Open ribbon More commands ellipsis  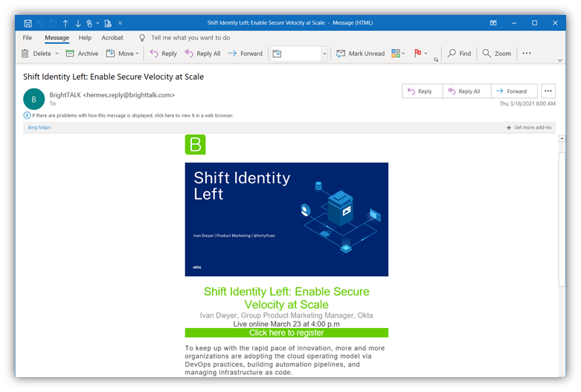click(527, 54)
